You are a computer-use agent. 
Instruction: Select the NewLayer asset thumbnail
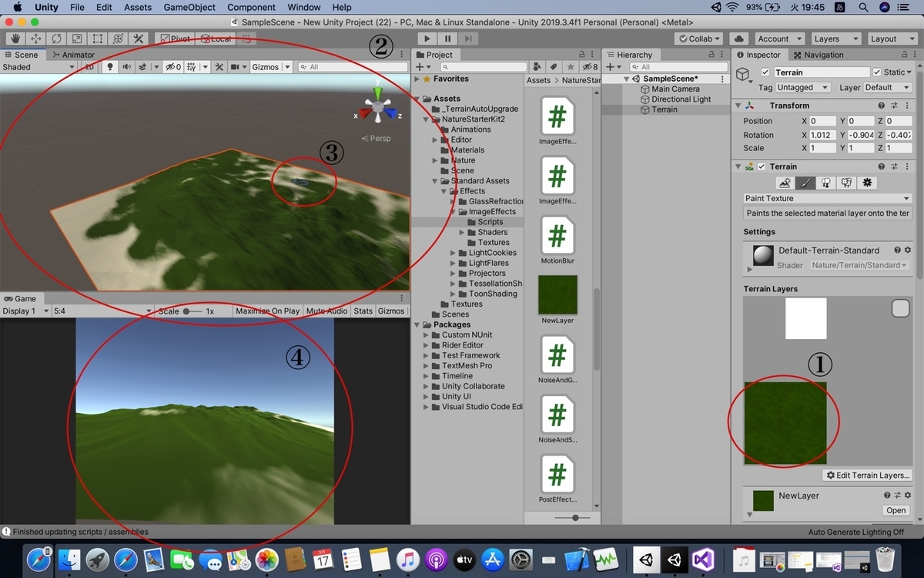[x=557, y=294]
